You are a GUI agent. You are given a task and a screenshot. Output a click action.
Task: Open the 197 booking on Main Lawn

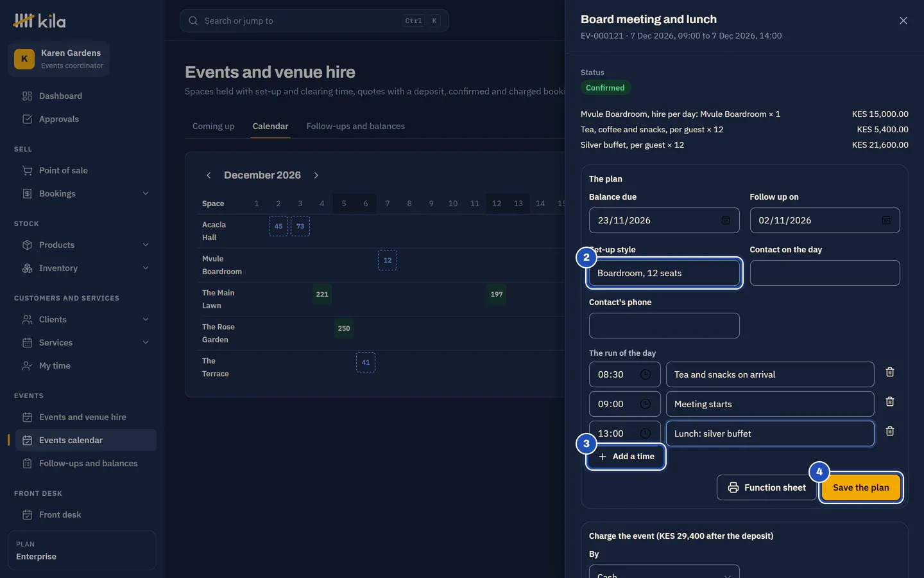(497, 295)
